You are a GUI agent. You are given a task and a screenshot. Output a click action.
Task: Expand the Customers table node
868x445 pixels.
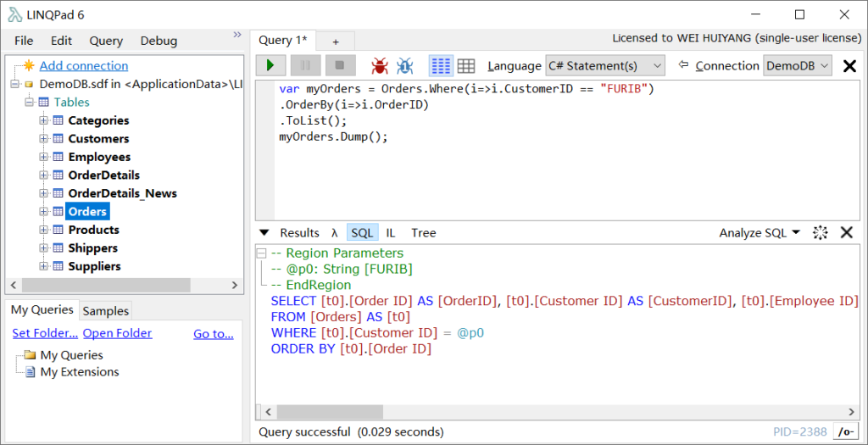[x=44, y=139]
